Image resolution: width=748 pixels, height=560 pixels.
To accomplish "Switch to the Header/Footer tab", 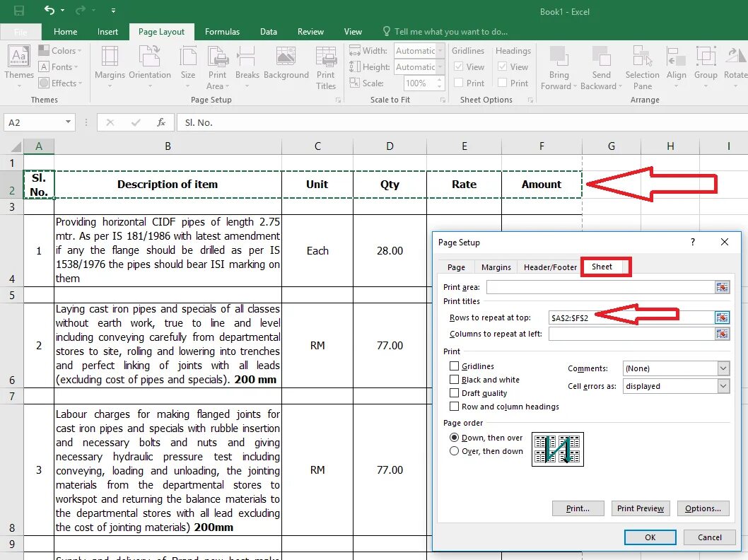I will pyautogui.click(x=550, y=267).
